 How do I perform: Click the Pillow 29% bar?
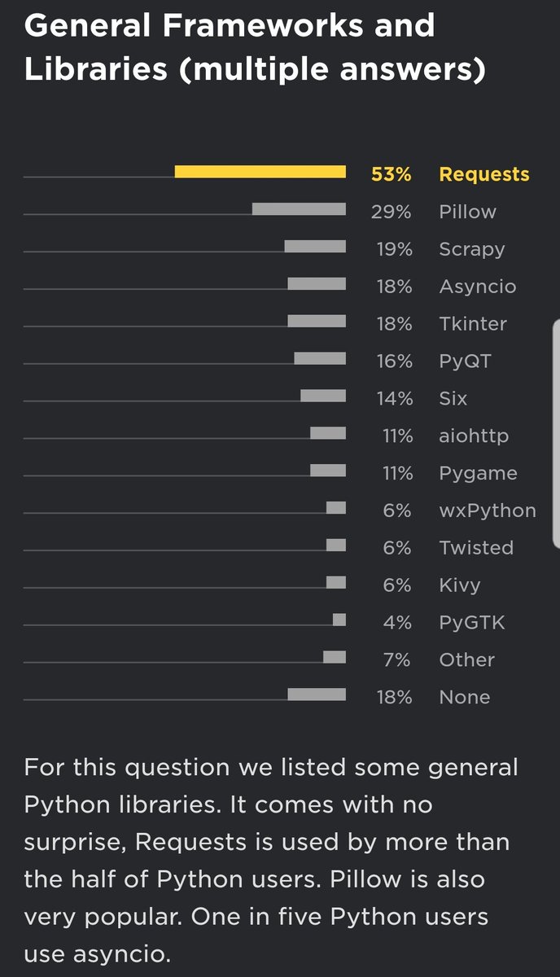(x=299, y=208)
